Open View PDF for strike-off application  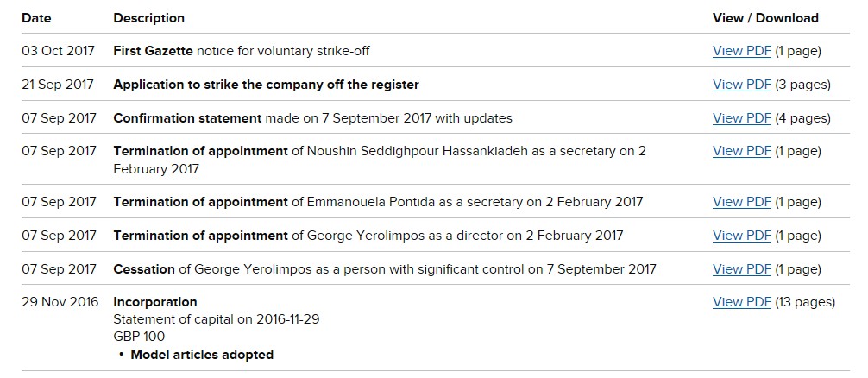click(741, 85)
